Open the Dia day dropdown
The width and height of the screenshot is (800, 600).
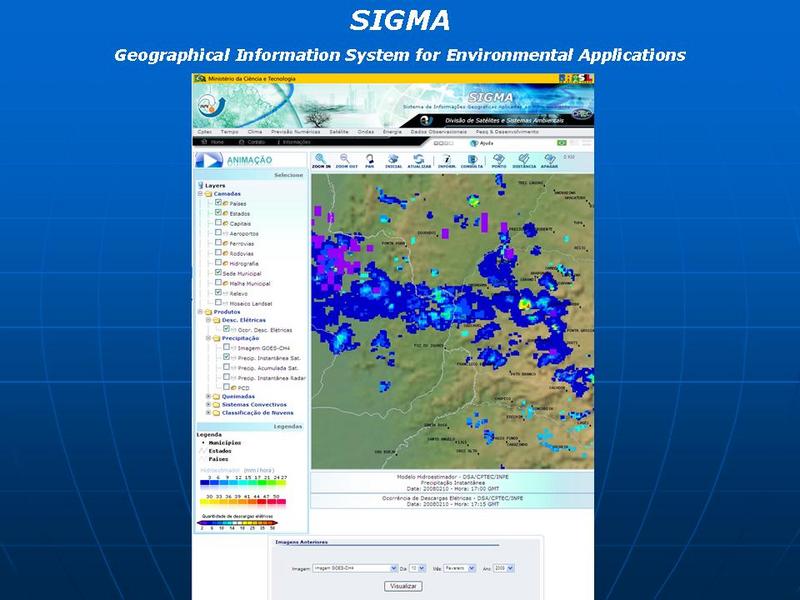[x=417, y=568]
